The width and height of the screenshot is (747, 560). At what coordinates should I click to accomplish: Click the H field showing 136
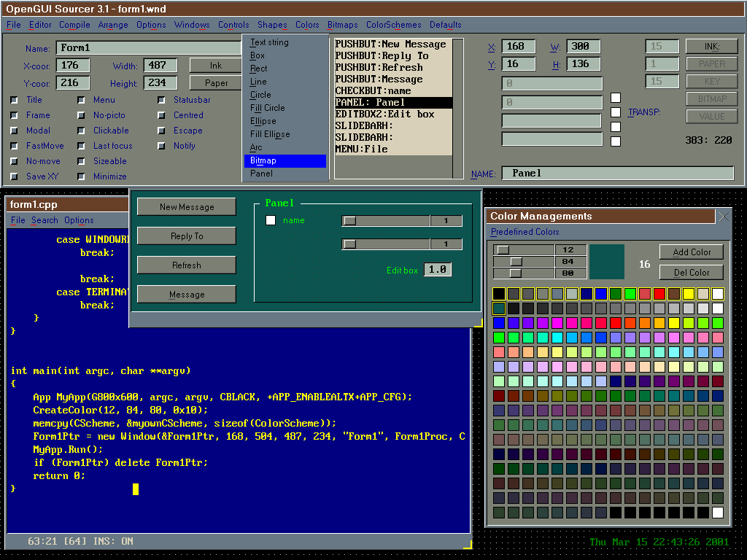[x=583, y=64]
